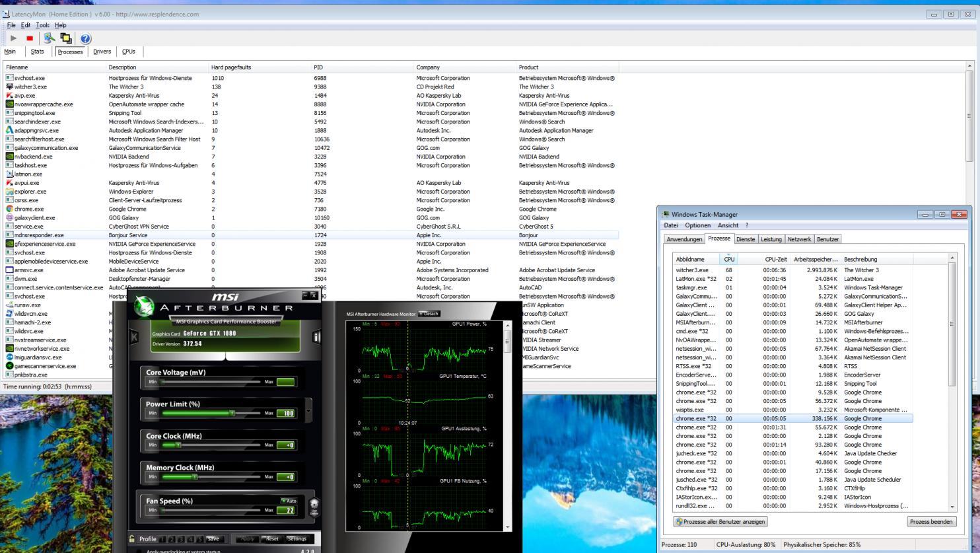Open the Afterburner info 'i' side button
980x553 pixels.
coord(316,338)
